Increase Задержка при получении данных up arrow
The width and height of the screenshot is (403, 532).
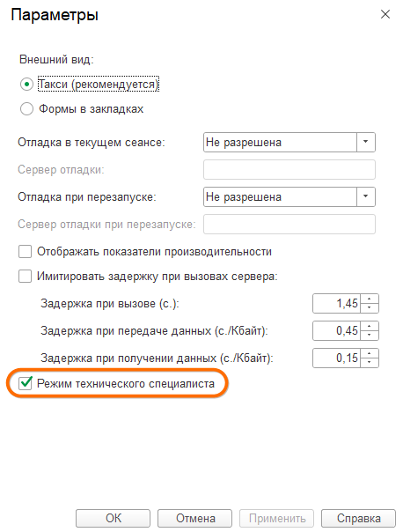point(369,353)
